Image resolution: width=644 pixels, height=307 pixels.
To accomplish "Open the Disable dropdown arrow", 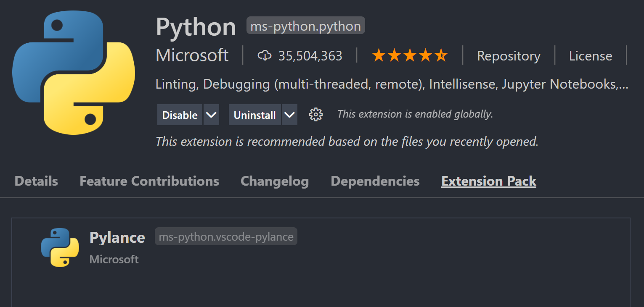I will [212, 114].
